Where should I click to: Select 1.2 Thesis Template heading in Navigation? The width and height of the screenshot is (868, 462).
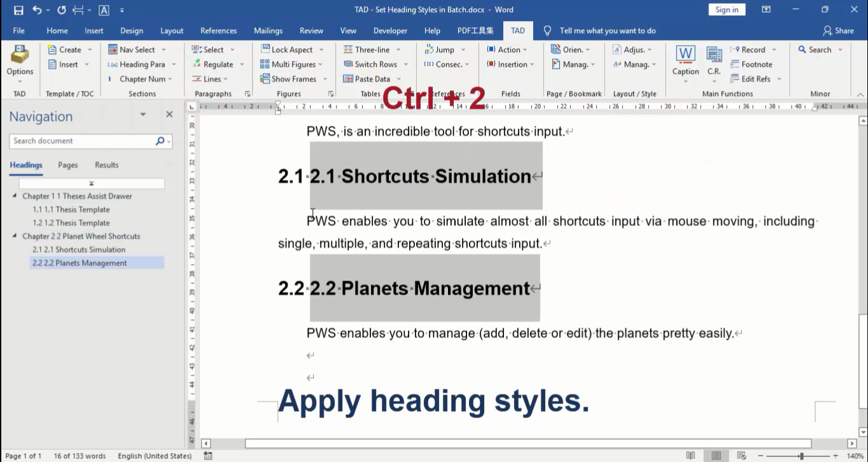[x=71, y=222]
